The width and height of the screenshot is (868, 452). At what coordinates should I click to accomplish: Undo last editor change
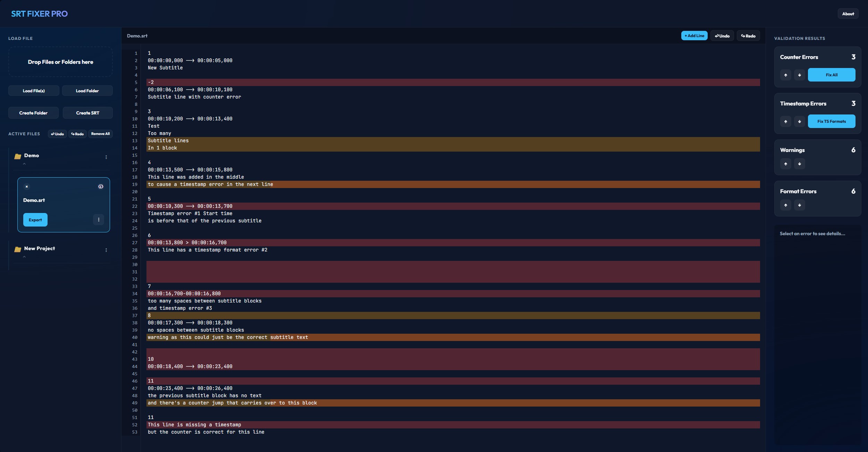(722, 36)
